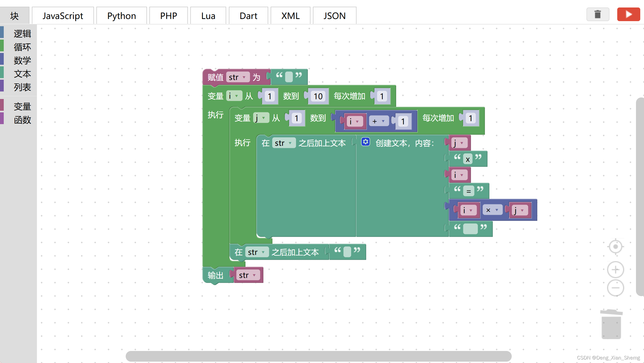The width and height of the screenshot is (644, 363).
Task: Open the Dart code tab
Action: pos(248,16)
